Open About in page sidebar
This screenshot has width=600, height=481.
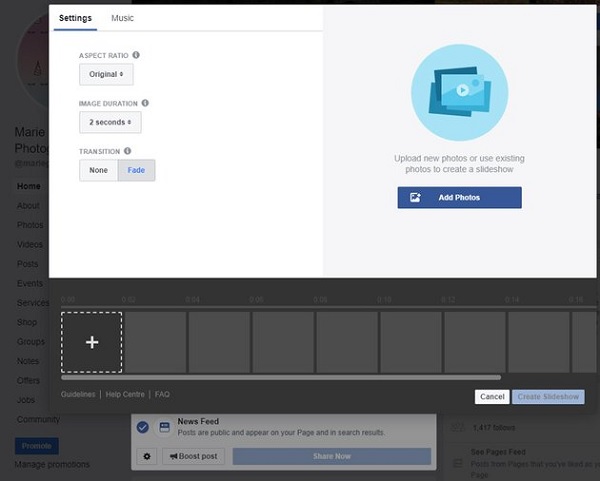28,205
